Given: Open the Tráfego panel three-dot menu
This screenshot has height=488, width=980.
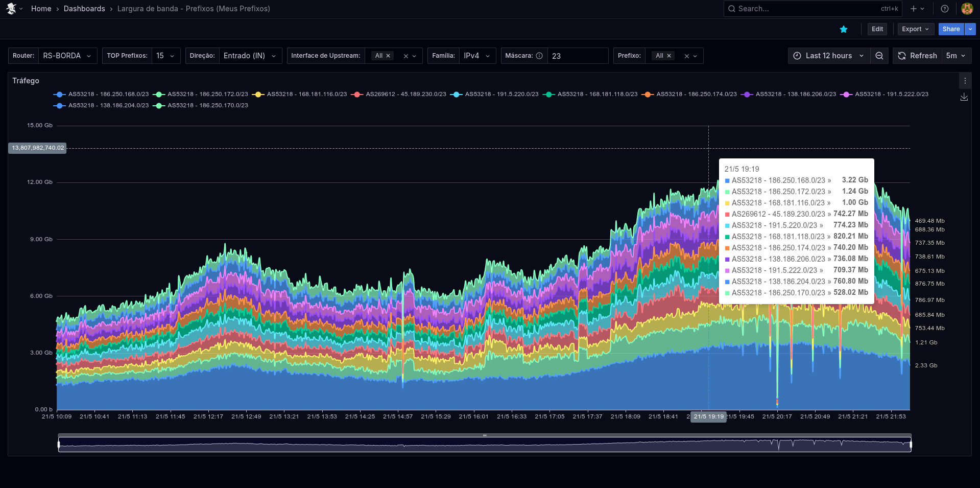Looking at the screenshot, I should [x=965, y=81].
